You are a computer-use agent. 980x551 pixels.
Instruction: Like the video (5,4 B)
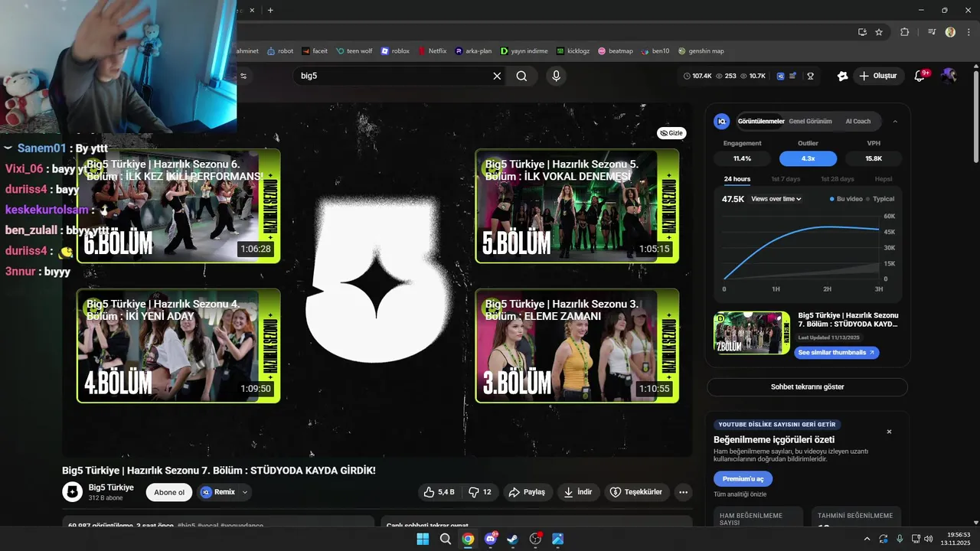pos(439,492)
